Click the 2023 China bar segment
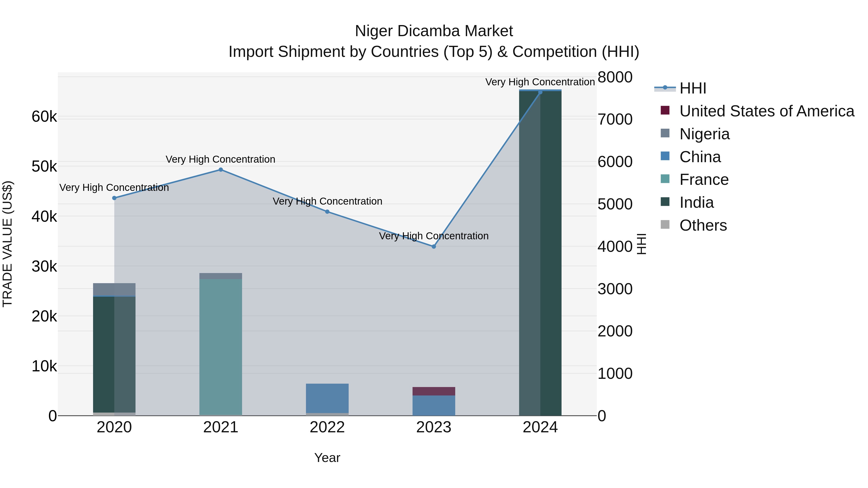This screenshot has height=488, width=868. point(434,406)
